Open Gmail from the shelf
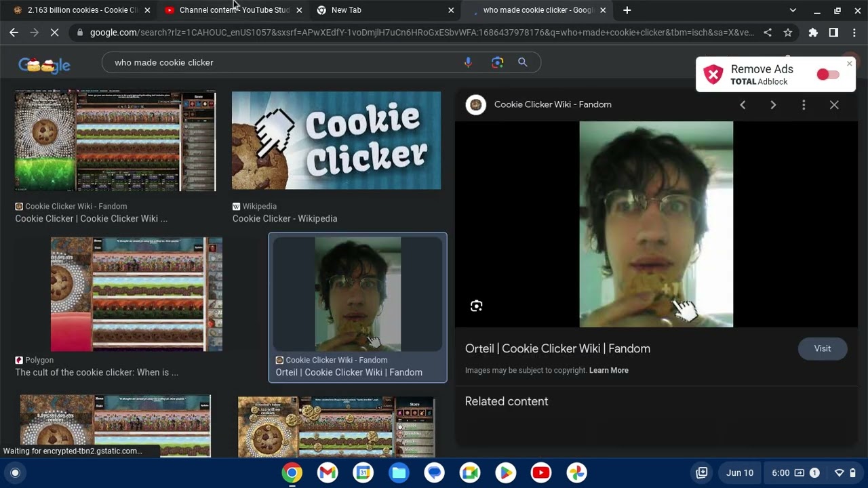Viewport: 868px width, 488px height. (328, 473)
